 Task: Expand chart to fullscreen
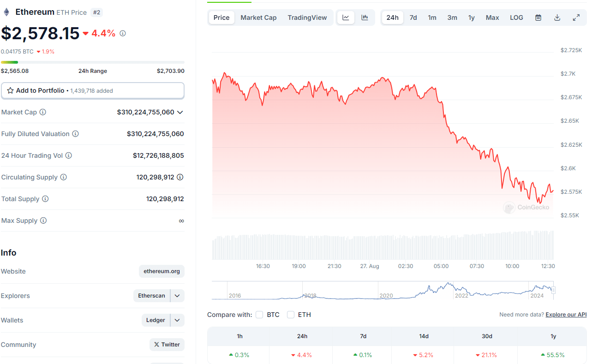click(x=576, y=17)
